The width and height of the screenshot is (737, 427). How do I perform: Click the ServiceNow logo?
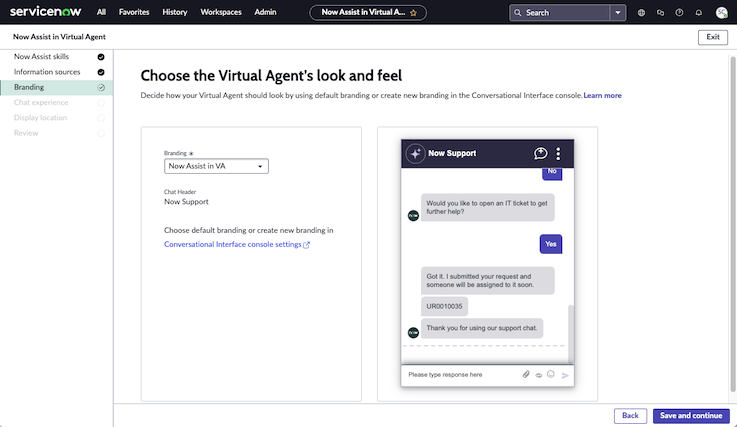tap(46, 11)
